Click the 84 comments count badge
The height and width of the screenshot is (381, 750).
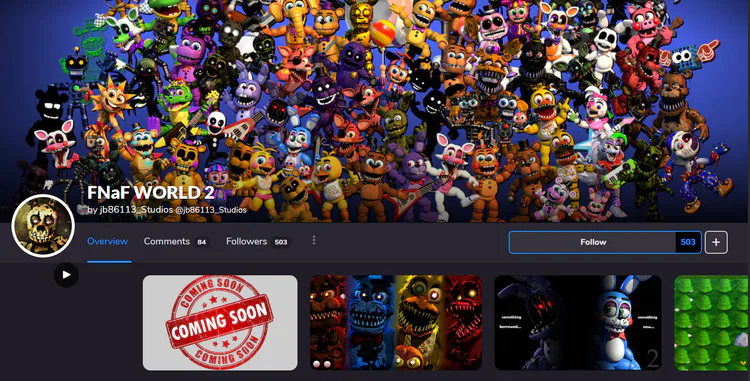[202, 242]
